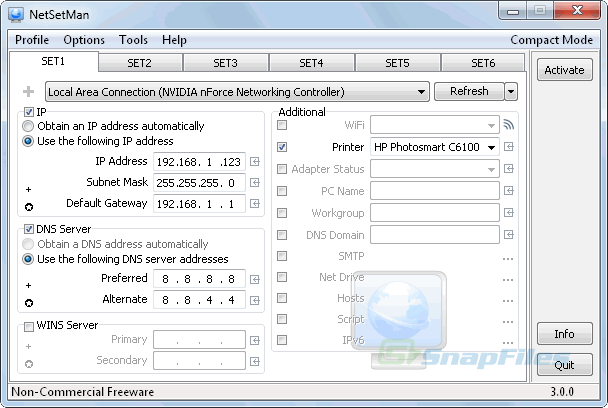Enable the IPv6 checkbox
Screen dimensions: 608x408
pyautogui.click(x=282, y=340)
